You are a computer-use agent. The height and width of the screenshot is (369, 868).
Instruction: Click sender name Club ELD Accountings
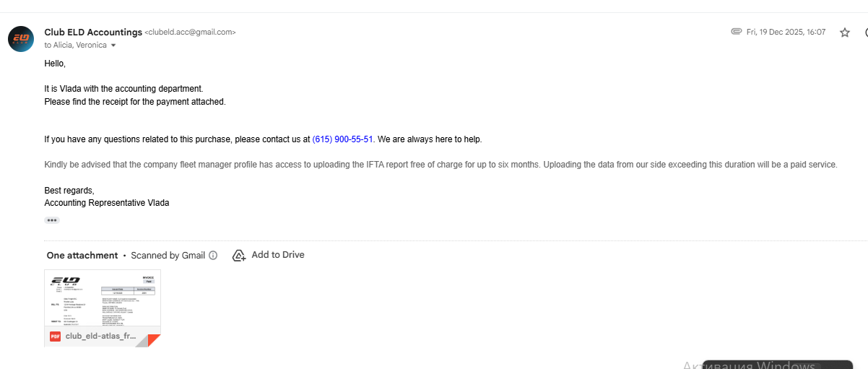93,32
